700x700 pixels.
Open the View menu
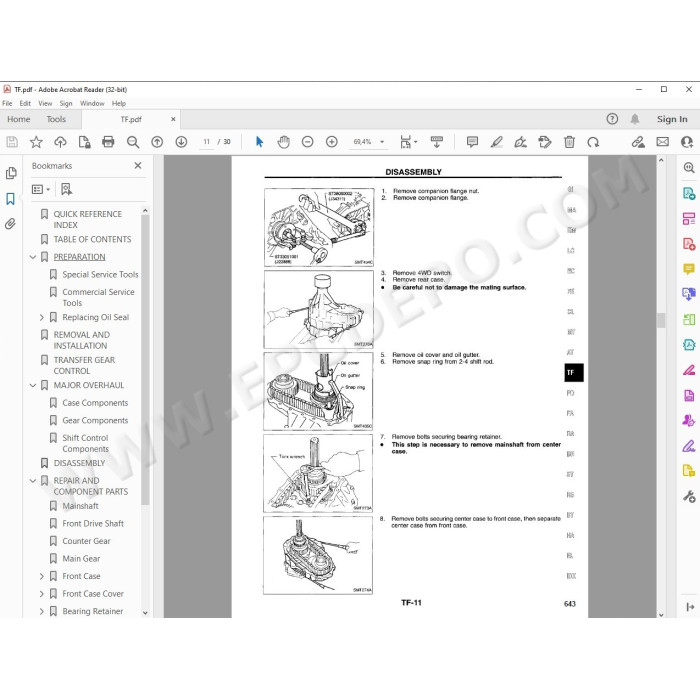click(45, 104)
